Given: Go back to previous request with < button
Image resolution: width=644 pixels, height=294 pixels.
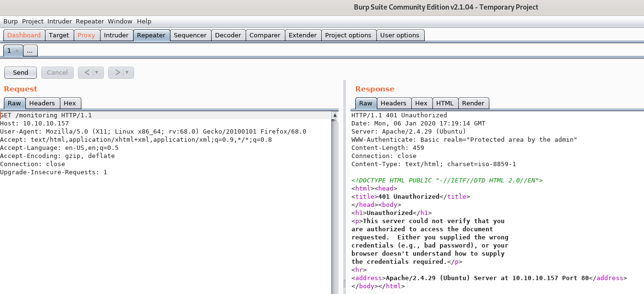Looking at the screenshot, I should [87, 72].
